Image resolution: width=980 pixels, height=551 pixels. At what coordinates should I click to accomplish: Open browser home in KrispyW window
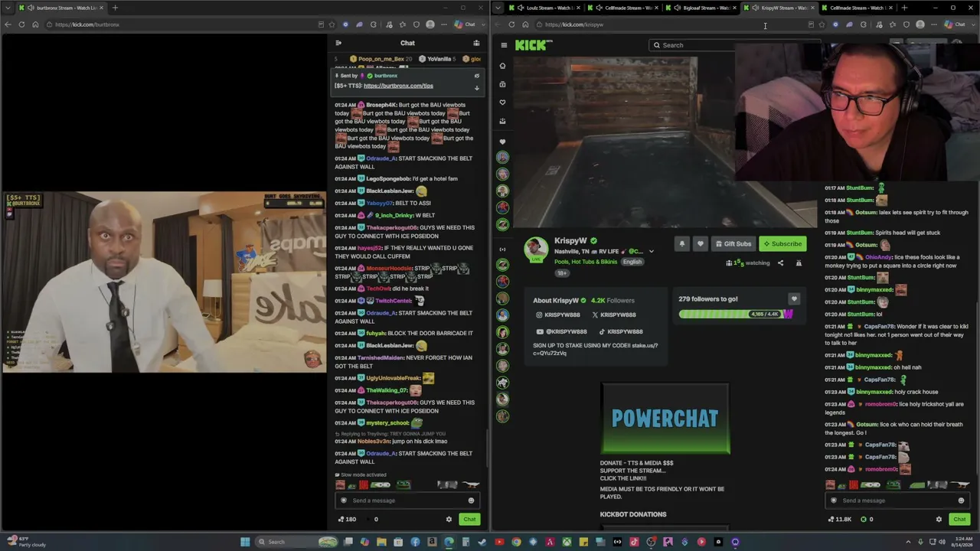525,24
